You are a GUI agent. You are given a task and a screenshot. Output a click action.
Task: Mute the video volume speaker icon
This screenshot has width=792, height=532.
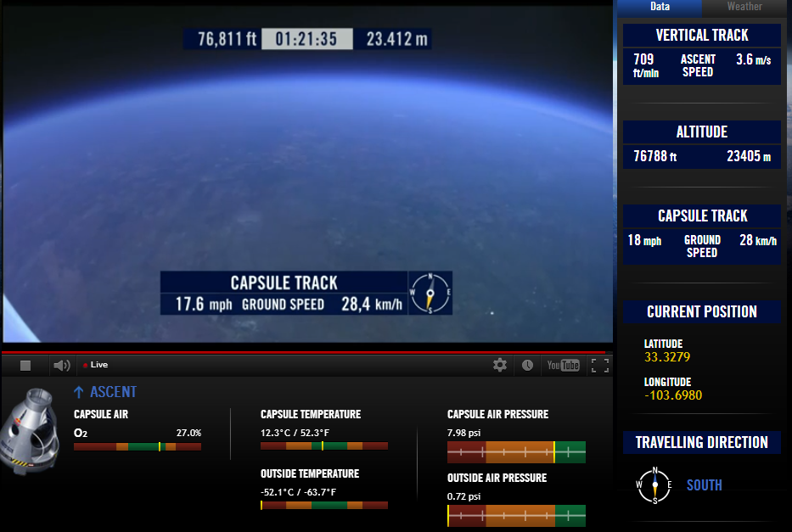pos(62,366)
